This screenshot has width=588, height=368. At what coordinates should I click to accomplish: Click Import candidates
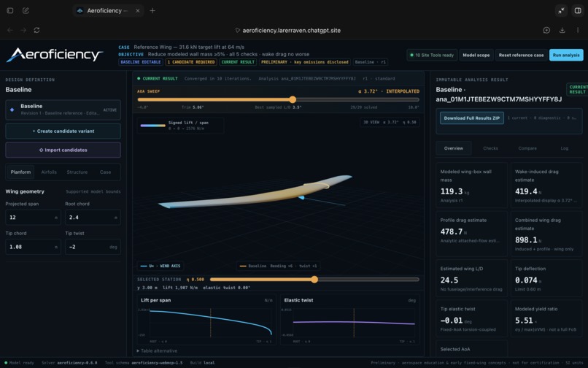coord(63,150)
